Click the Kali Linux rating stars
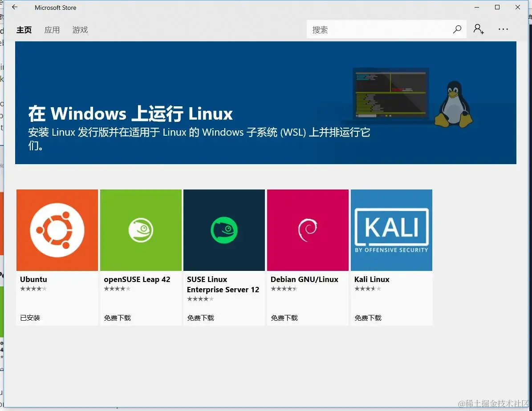Viewport: 532px width, 411px height. [x=367, y=288]
